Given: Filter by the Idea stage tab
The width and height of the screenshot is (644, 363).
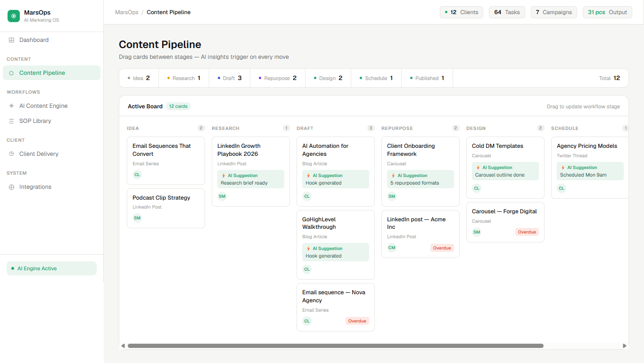Looking at the screenshot, I should coord(139,78).
